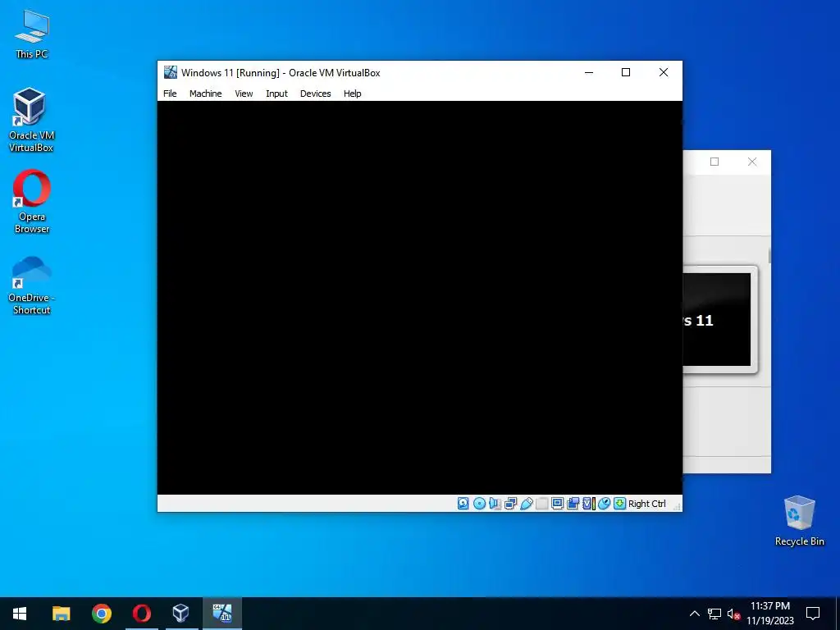The height and width of the screenshot is (630, 840).
Task: Open the Help menu
Action: (353, 94)
